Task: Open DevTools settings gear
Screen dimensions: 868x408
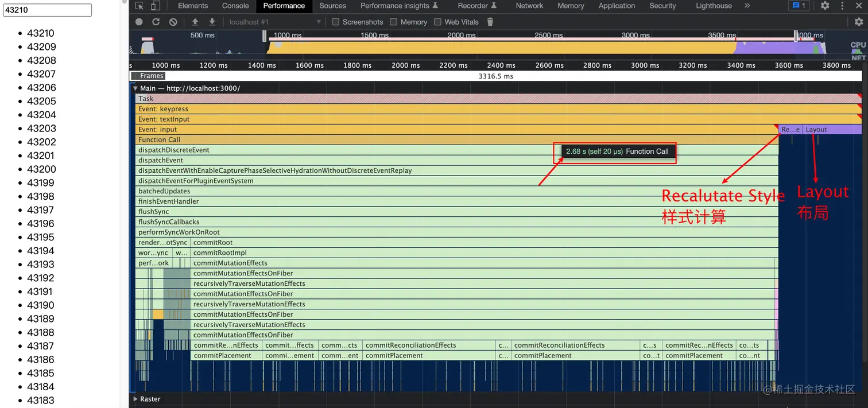Action: (x=825, y=6)
